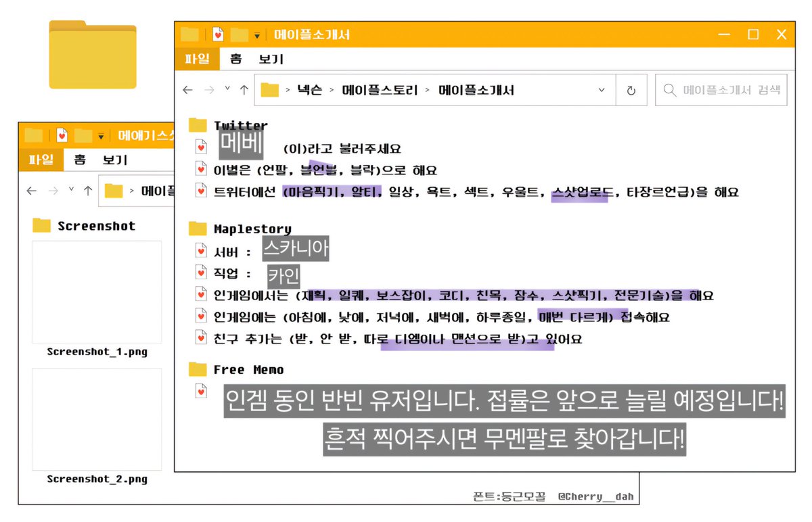Click the folder icon inside the address bar
Viewport: 812px width, 522px height.
[269, 89]
